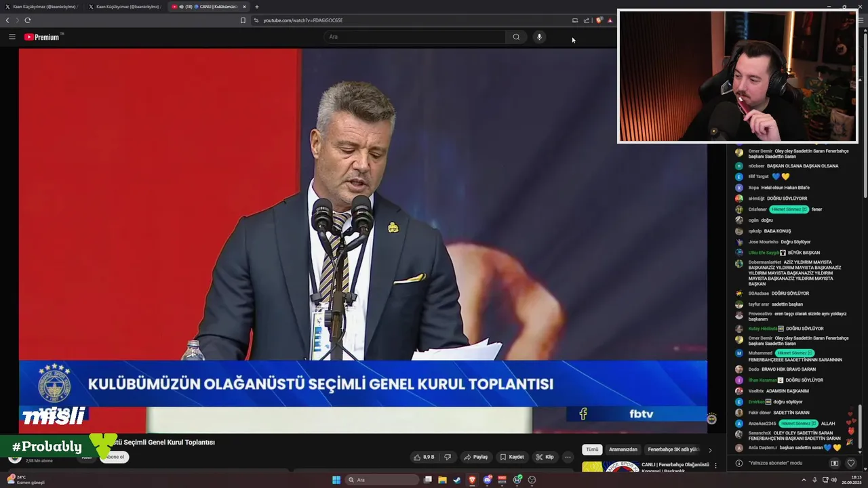Focus the YouTube 'Ara' search box
Viewport: 868px width, 488px height.
coord(415,37)
